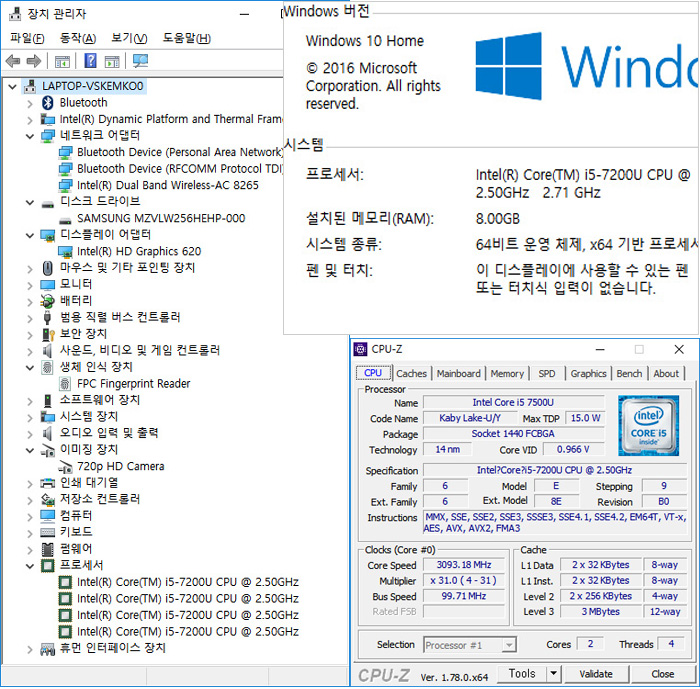Viewport: 700px width, 689px height.
Task: Click the monitor icon next to 모니터
Action: pos(47,284)
